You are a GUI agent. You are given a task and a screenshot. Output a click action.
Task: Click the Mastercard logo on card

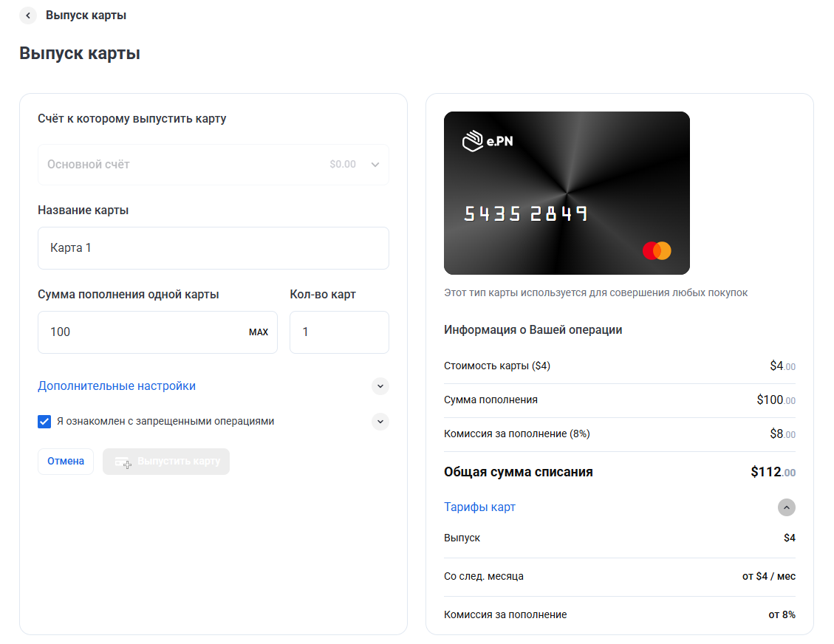pyautogui.click(x=656, y=250)
